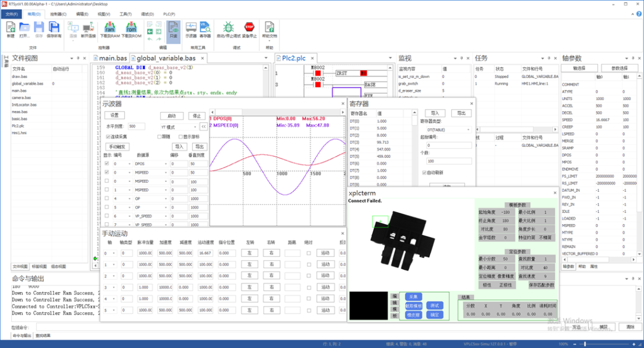
Task: Click the axis parameter horizontal scrollbar
Action: (599, 260)
